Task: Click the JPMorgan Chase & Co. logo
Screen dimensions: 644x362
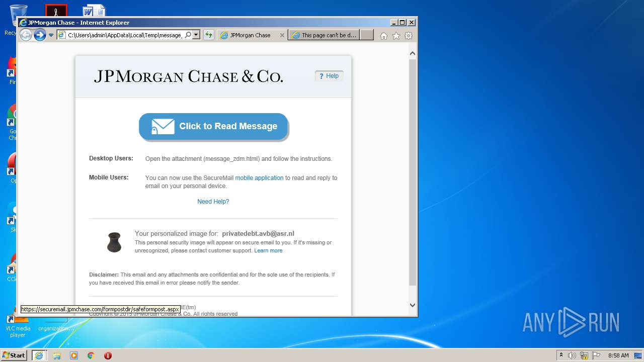Action: point(188,76)
